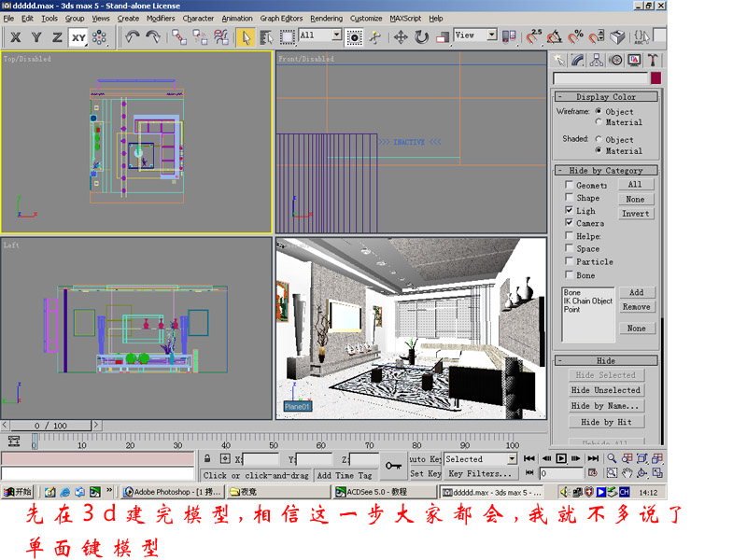Set Wireframe display color to Material
The height and width of the screenshot is (560, 747).
tap(599, 122)
